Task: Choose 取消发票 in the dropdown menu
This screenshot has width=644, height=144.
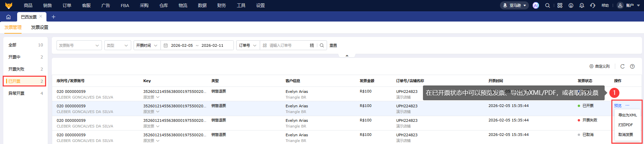Action: 625,135
